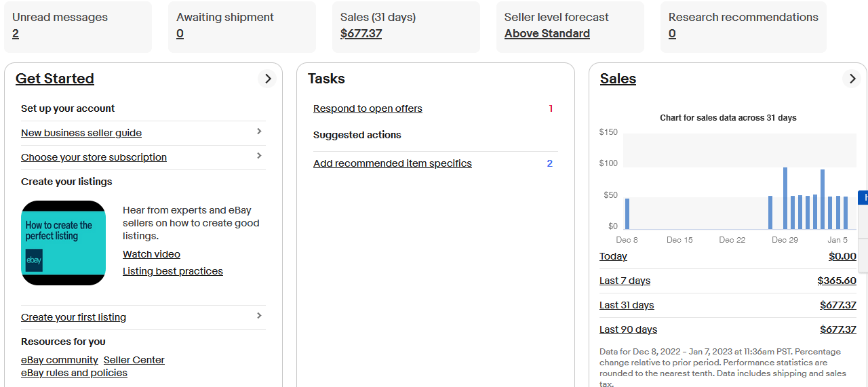Visit Seller Center link
This screenshot has height=387, width=868.
[134, 360]
